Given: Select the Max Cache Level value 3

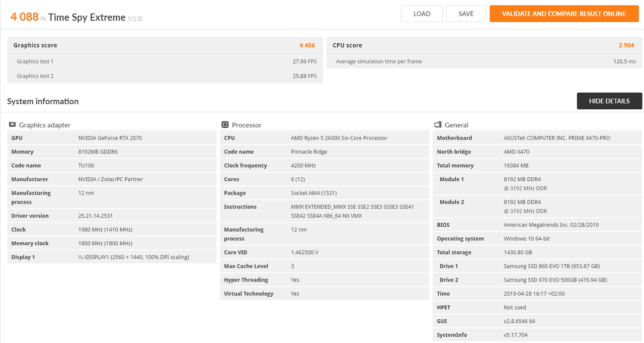Looking at the screenshot, I should (292, 266).
